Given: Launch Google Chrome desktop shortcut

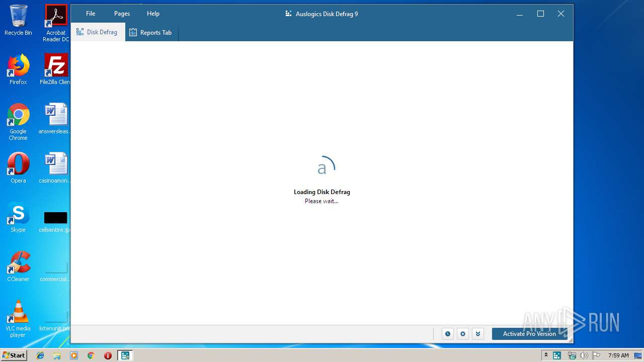Looking at the screenshot, I should pyautogui.click(x=18, y=122).
